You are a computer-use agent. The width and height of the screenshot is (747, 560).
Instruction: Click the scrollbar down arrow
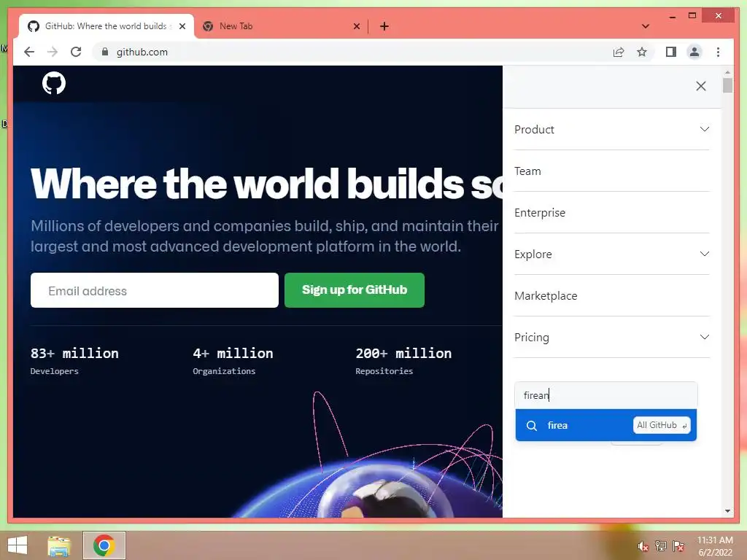coord(727,511)
